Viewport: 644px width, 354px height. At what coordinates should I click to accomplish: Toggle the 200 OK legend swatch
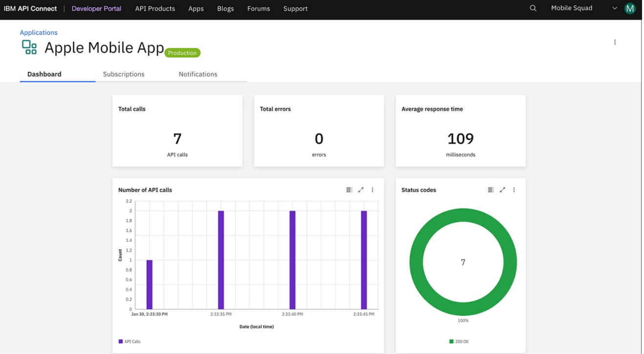[x=451, y=342]
